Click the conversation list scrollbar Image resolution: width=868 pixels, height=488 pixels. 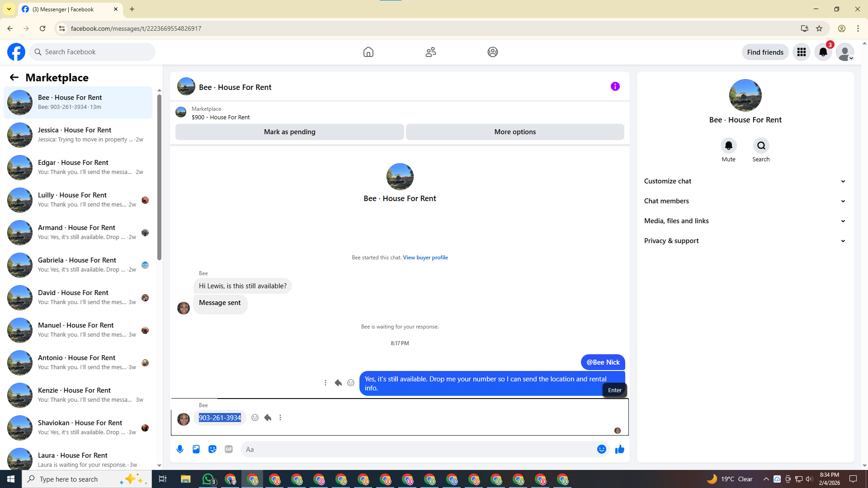coord(159,176)
